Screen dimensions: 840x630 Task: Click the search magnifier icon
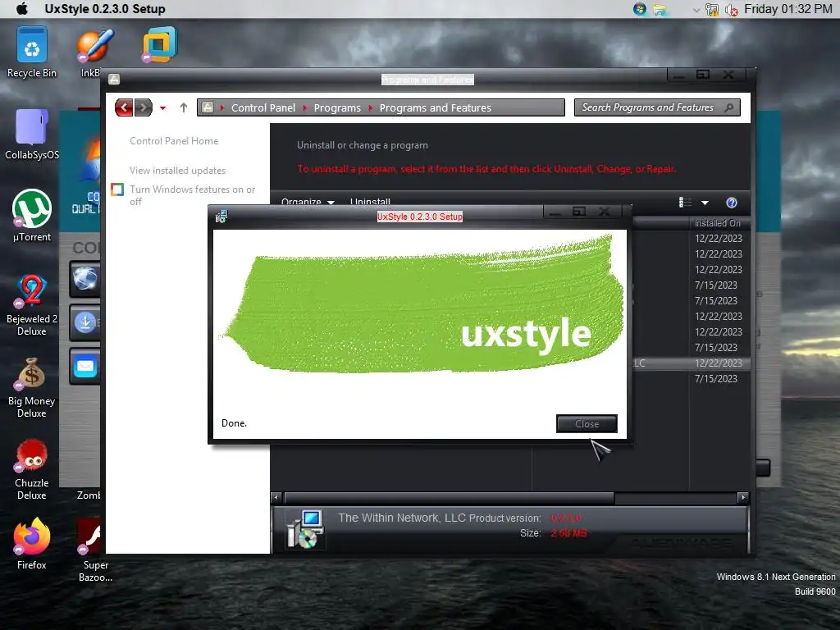pyautogui.click(x=728, y=107)
